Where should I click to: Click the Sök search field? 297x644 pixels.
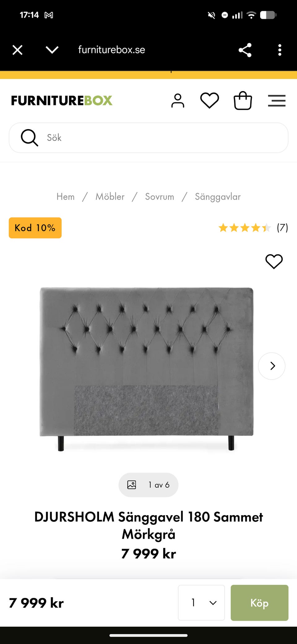(148, 138)
